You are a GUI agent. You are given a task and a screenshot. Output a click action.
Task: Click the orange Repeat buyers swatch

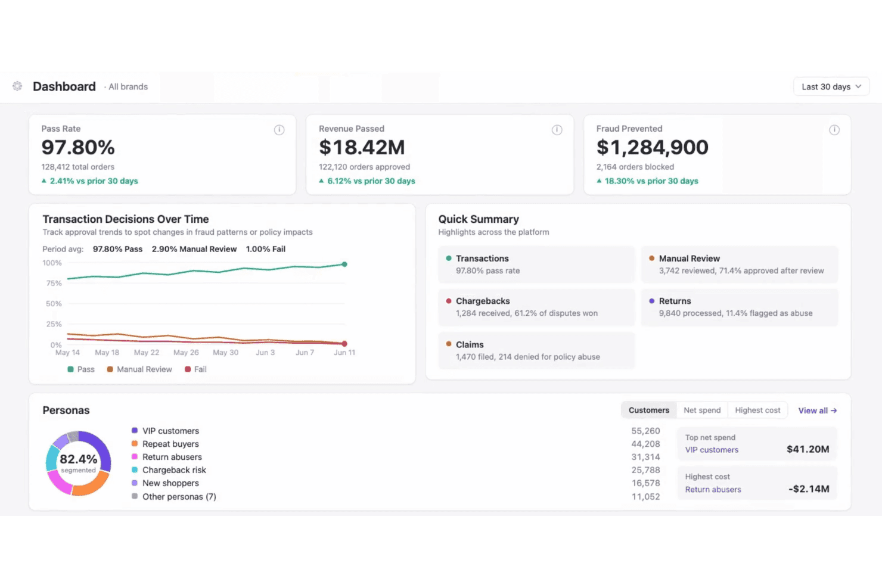pos(135,443)
